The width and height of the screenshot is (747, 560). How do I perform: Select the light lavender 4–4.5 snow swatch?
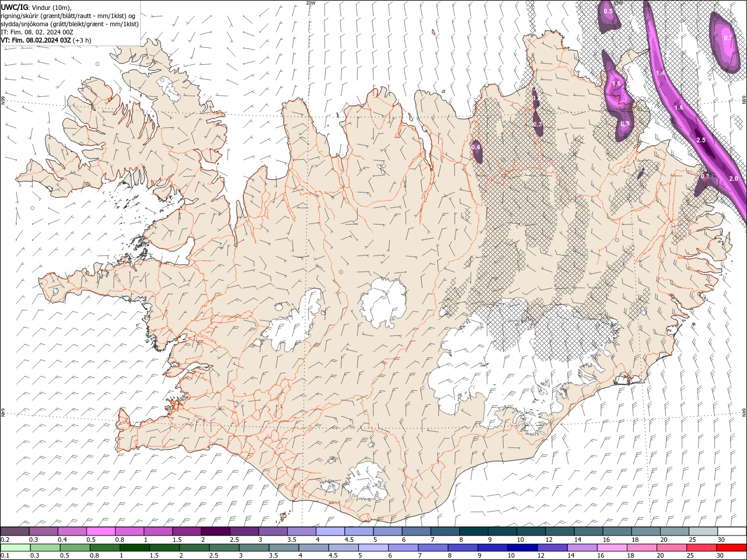pyautogui.click(x=330, y=531)
